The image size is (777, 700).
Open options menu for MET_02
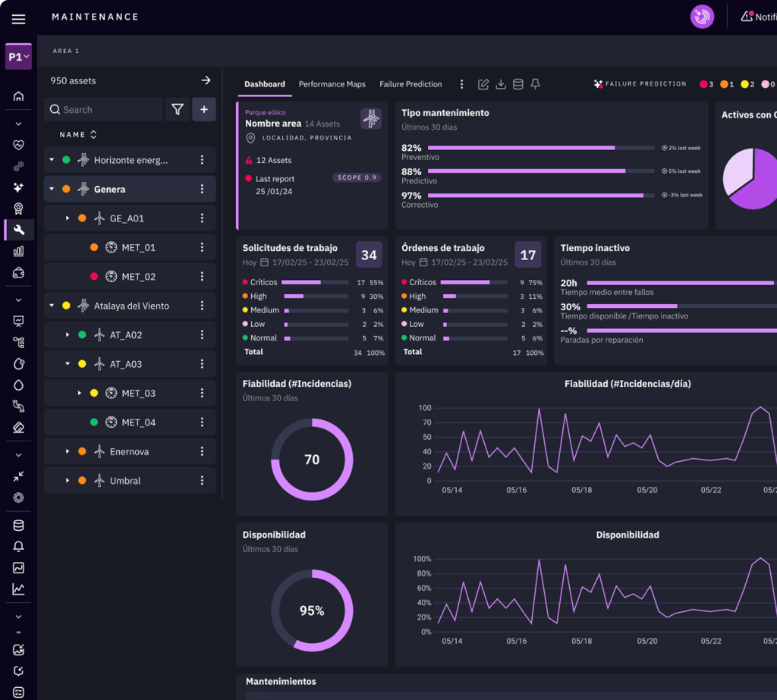[202, 277]
